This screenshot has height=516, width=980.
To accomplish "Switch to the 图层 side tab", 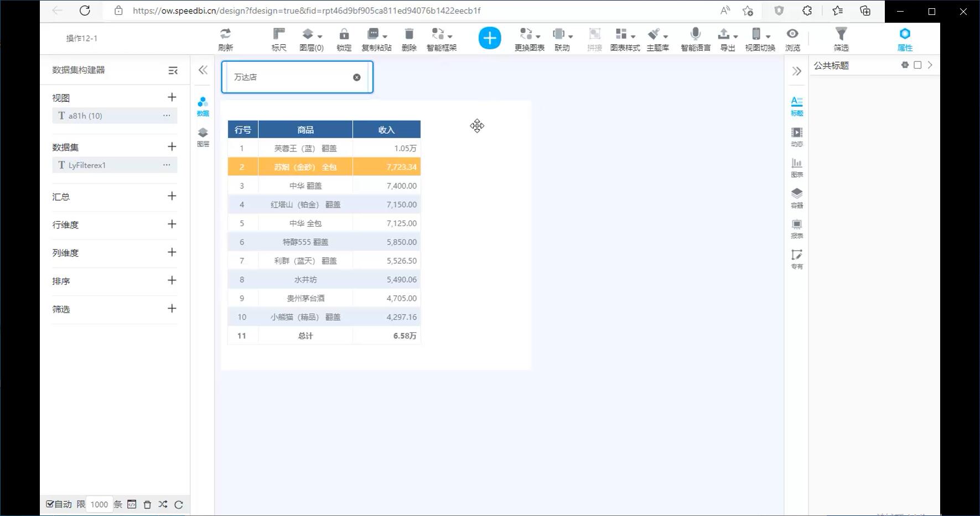I will (203, 137).
